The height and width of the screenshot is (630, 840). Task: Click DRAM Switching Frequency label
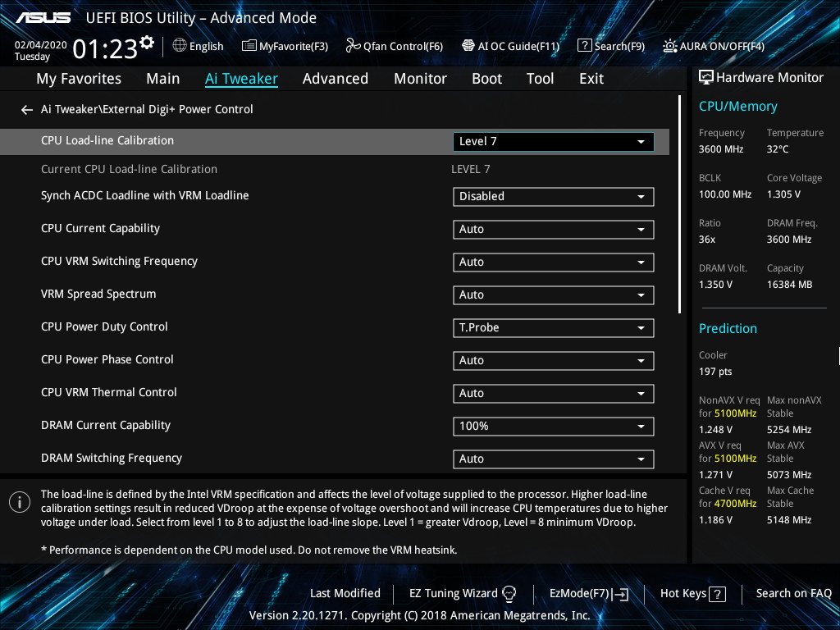tap(112, 458)
